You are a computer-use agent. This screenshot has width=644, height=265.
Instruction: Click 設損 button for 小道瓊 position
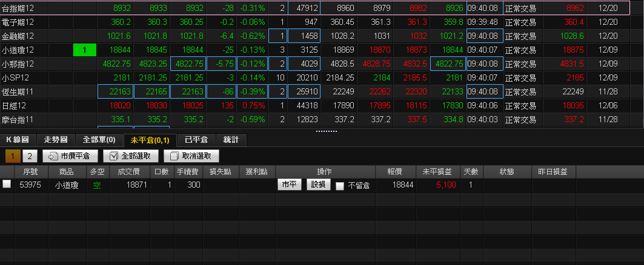point(318,185)
